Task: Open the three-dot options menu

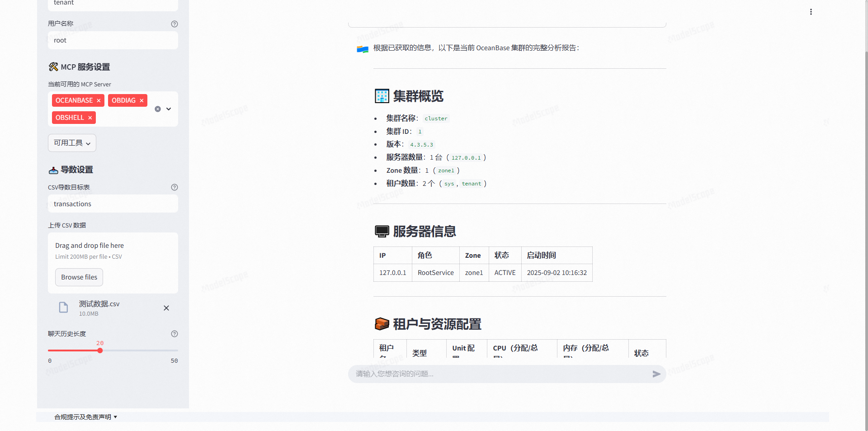Action: pyautogui.click(x=811, y=12)
